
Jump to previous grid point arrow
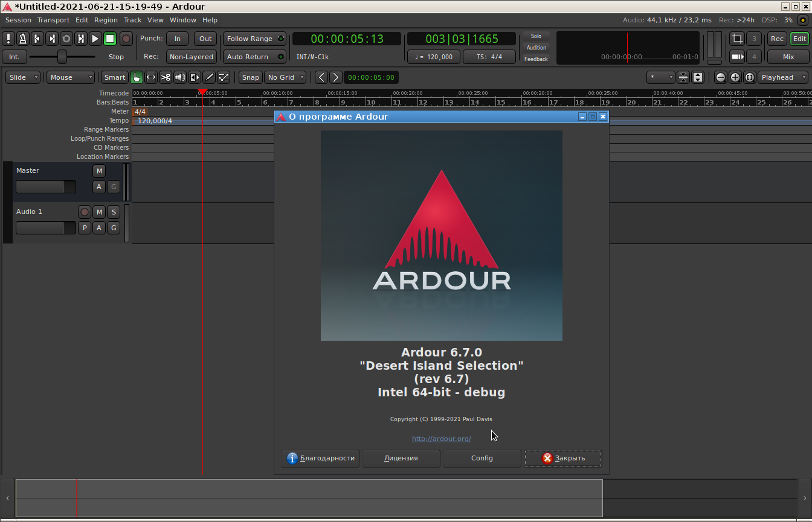coord(321,77)
